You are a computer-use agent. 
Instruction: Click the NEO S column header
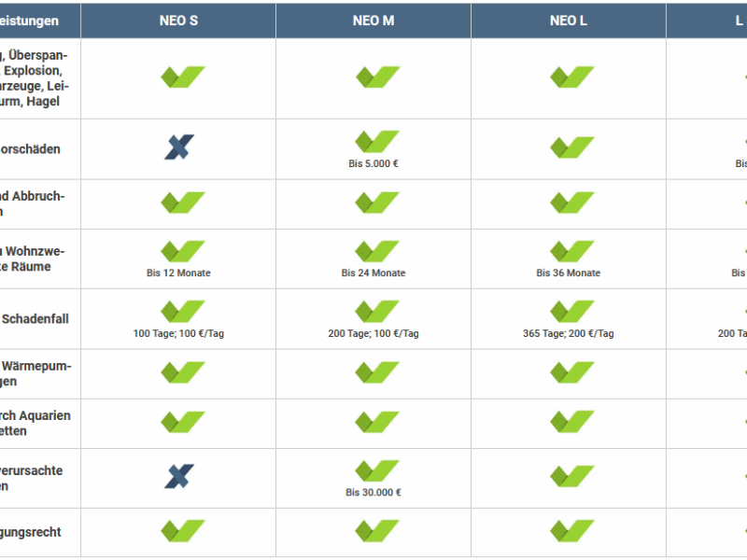click(x=178, y=21)
